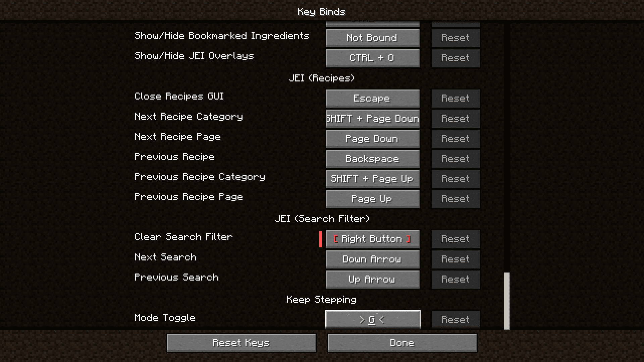Click Reset for Next Recipe Category
Image resolution: width=644 pixels, height=362 pixels.
tap(455, 118)
